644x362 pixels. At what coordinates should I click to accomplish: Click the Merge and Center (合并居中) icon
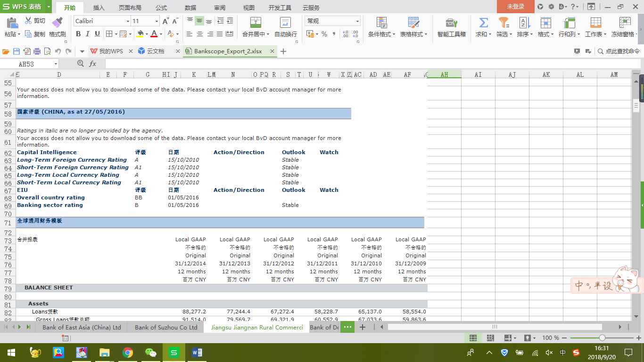[x=256, y=23]
